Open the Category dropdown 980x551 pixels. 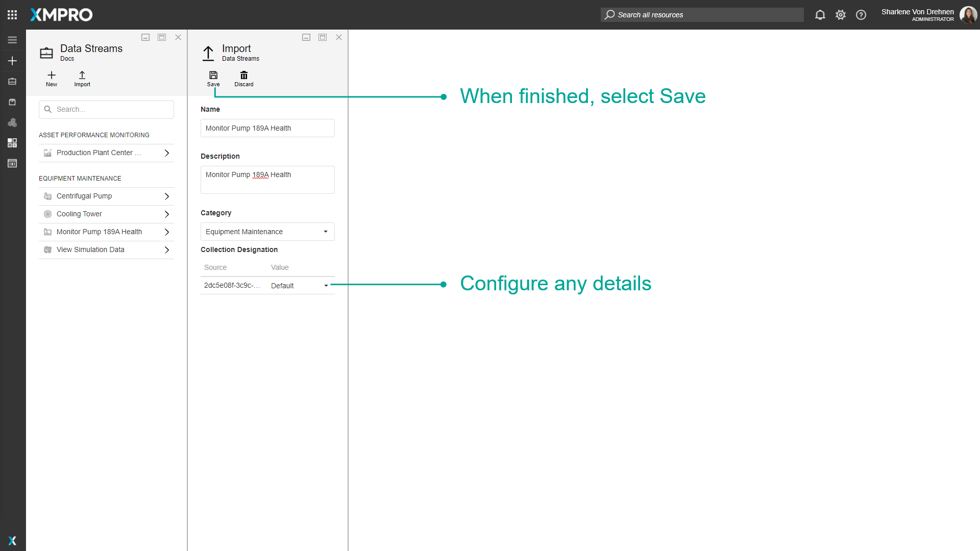point(267,232)
